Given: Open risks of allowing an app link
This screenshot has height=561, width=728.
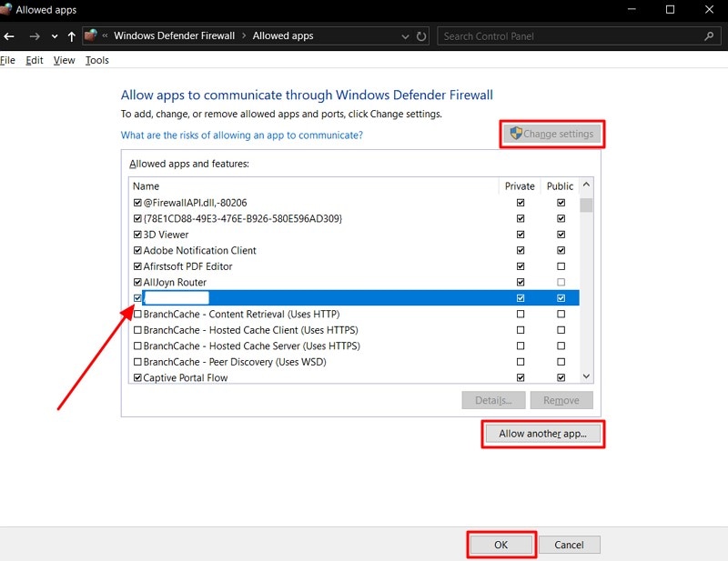Looking at the screenshot, I should [x=242, y=135].
